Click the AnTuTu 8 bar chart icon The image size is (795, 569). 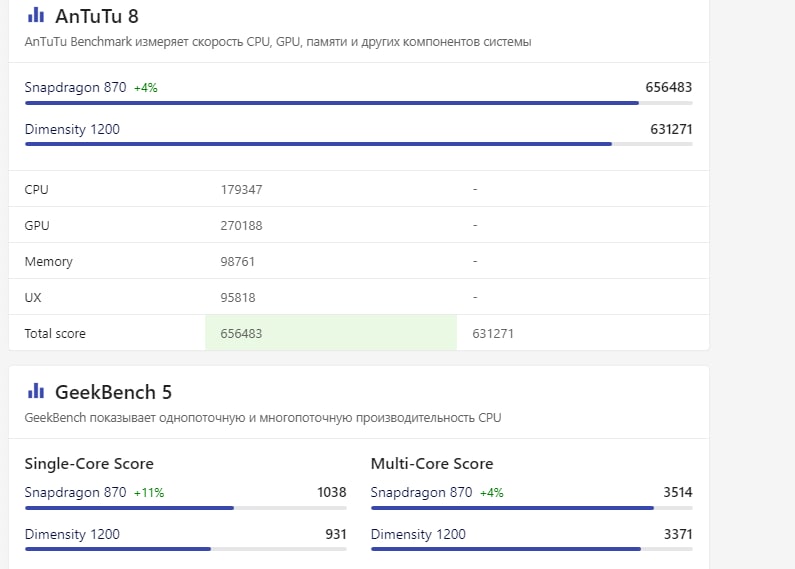(x=36, y=15)
